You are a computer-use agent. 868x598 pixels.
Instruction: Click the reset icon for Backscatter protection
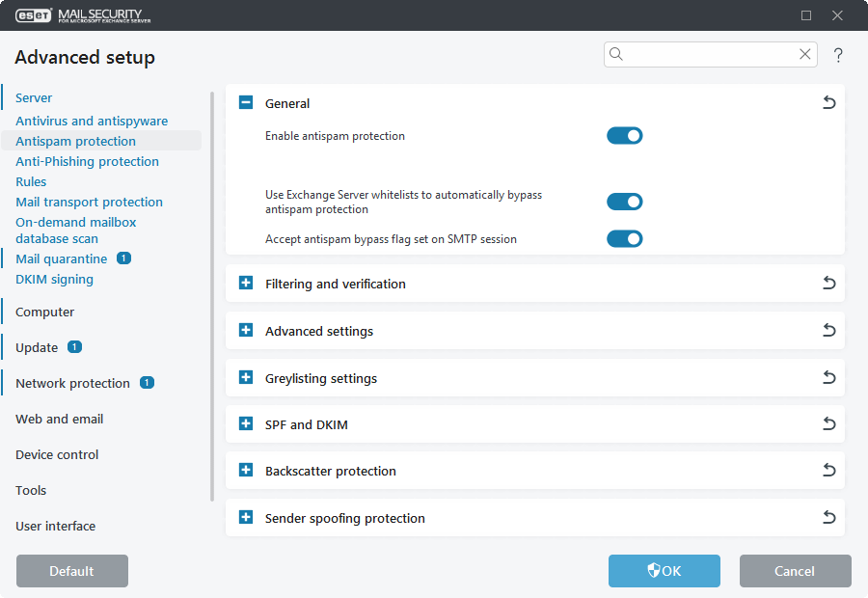coord(828,470)
